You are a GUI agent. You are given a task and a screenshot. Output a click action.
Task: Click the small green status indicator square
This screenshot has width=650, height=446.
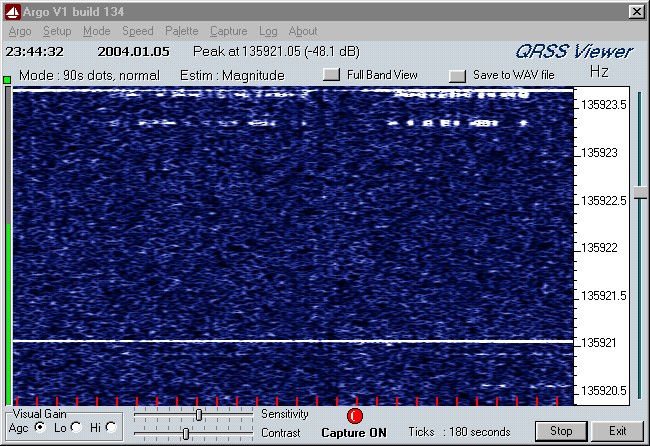point(7,80)
